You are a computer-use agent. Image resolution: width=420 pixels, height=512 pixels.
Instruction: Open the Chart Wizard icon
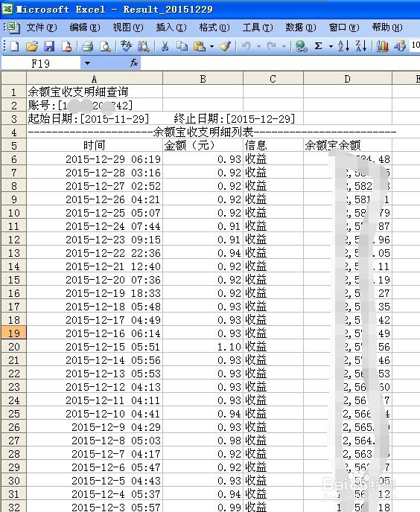tap(383, 46)
